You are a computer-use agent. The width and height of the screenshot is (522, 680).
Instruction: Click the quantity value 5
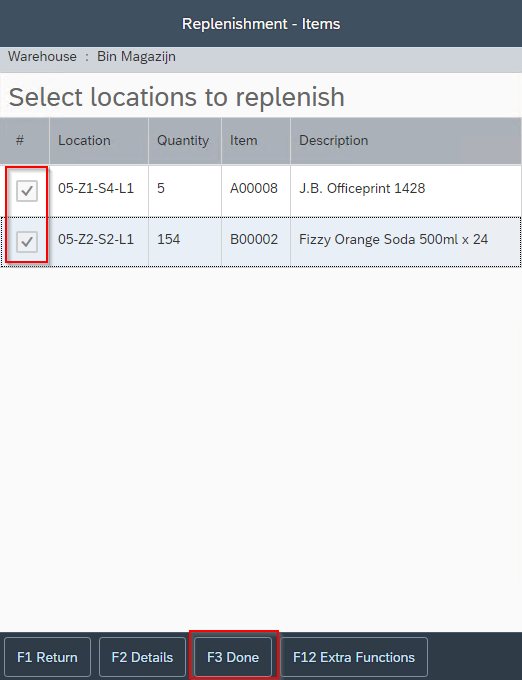[x=161, y=188]
